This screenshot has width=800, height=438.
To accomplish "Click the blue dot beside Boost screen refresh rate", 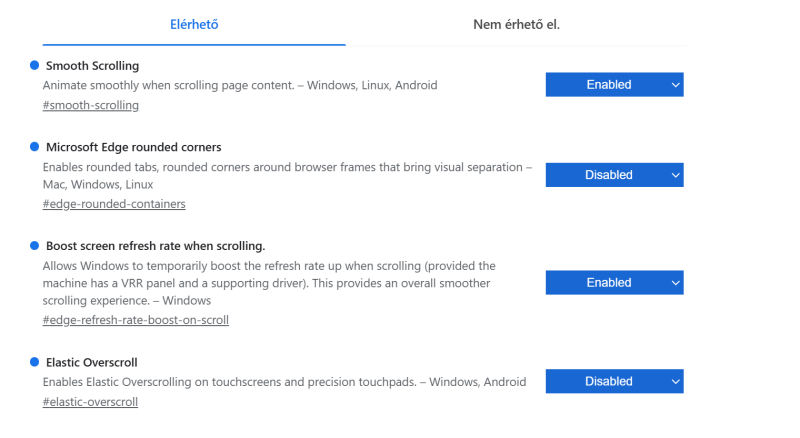I will click(x=34, y=245).
